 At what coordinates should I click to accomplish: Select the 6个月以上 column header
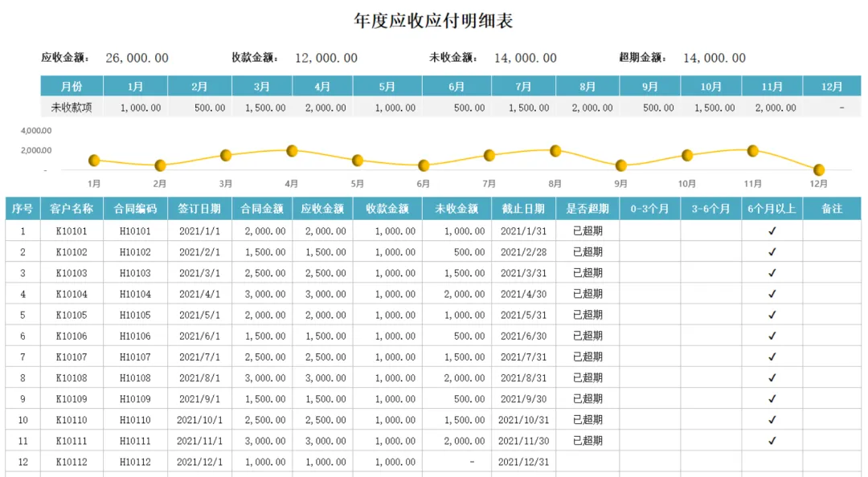point(772,209)
